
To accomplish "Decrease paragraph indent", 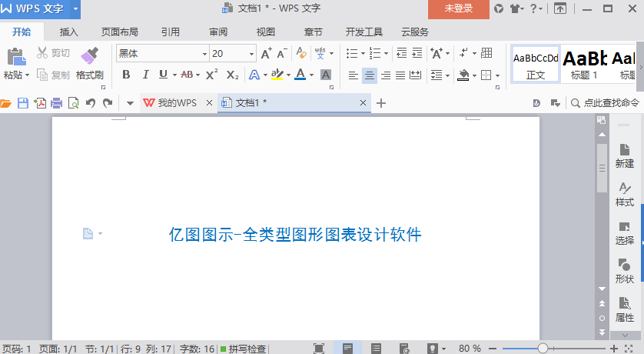I will pos(402,53).
